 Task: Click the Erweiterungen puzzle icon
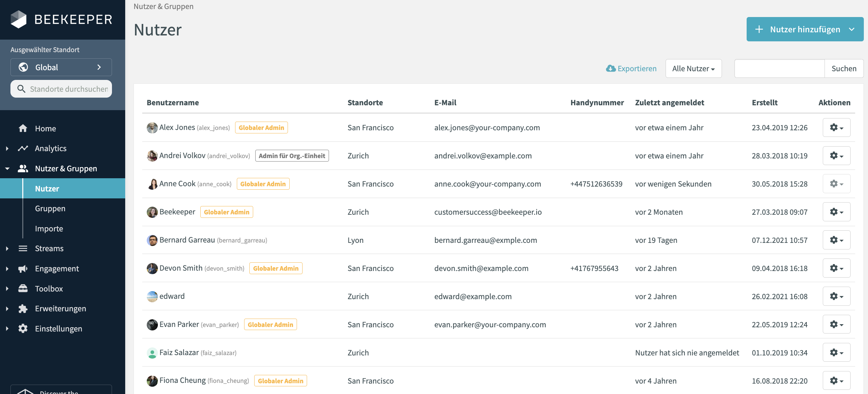23,309
